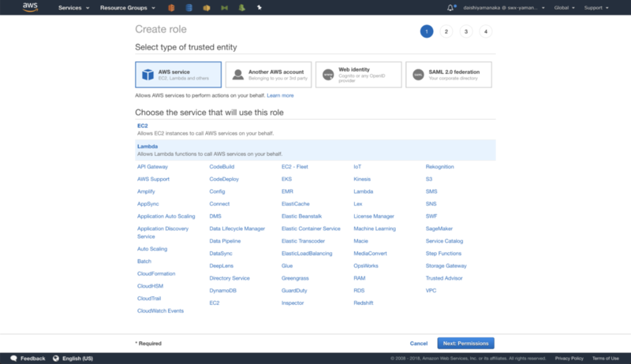The width and height of the screenshot is (631, 364).
Task: Click the Feedback speech bubble icon
Action: click(x=13, y=358)
